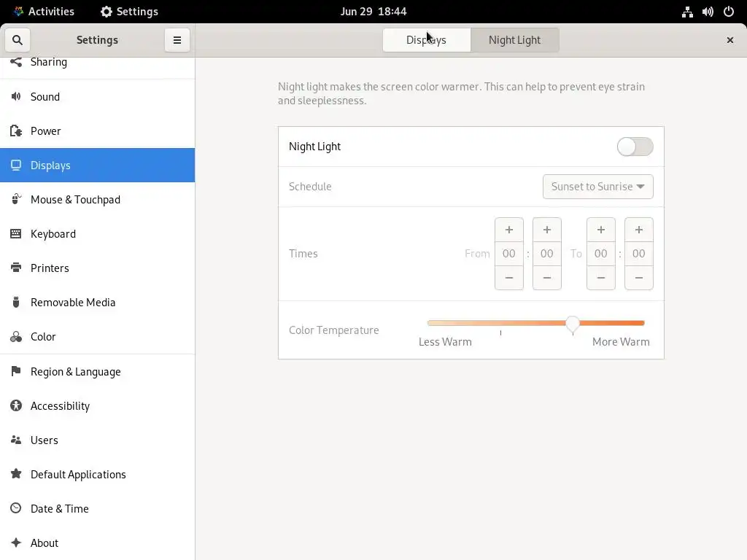Viewport: 747px width, 560px height.
Task: Open the Activities overview
Action: 44,12
